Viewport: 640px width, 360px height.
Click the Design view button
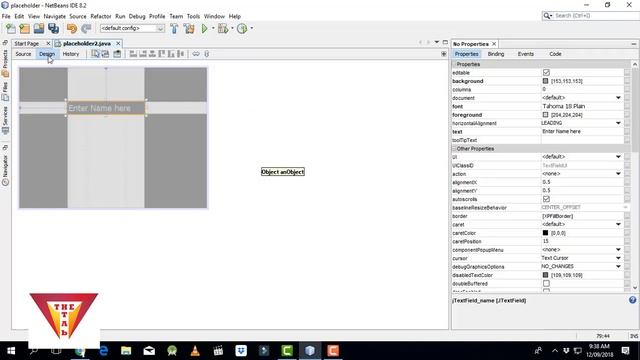tap(47, 54)
